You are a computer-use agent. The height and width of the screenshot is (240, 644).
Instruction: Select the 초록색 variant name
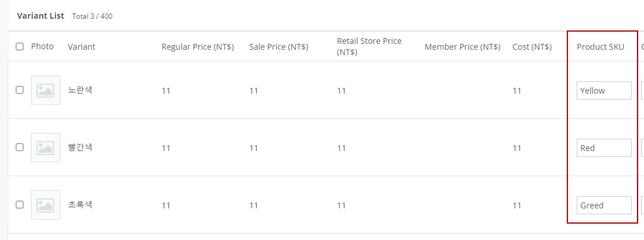[x=80, y=205]
